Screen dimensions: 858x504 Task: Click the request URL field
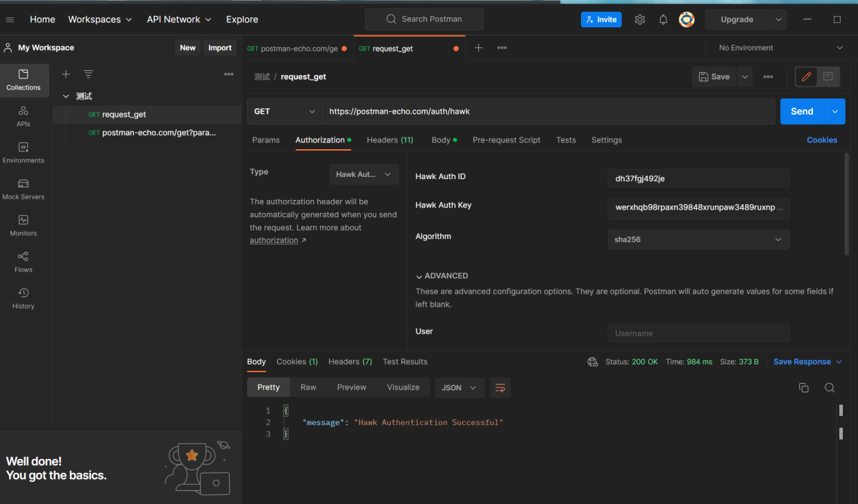pos(548,111)
